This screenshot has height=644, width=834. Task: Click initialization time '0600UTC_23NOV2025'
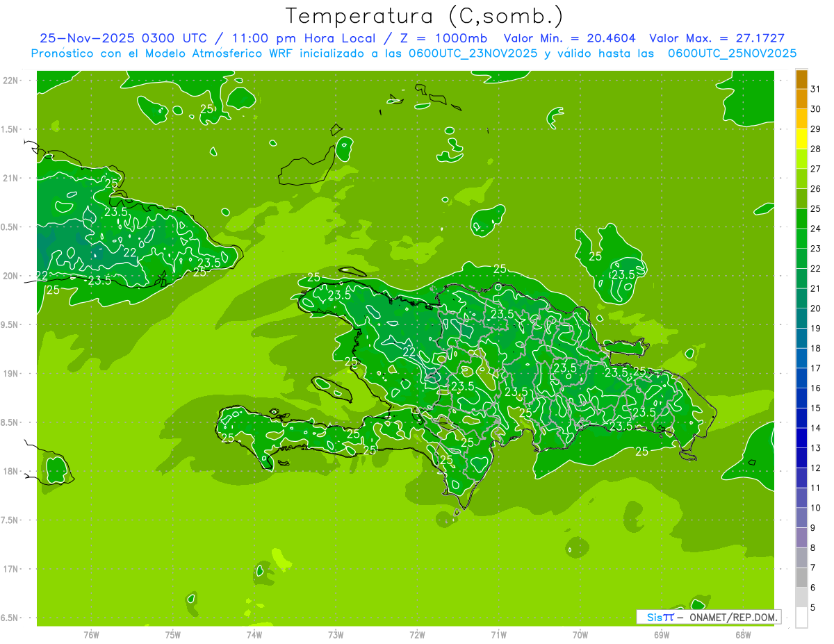pyautogui.click(x=473, y=53)
